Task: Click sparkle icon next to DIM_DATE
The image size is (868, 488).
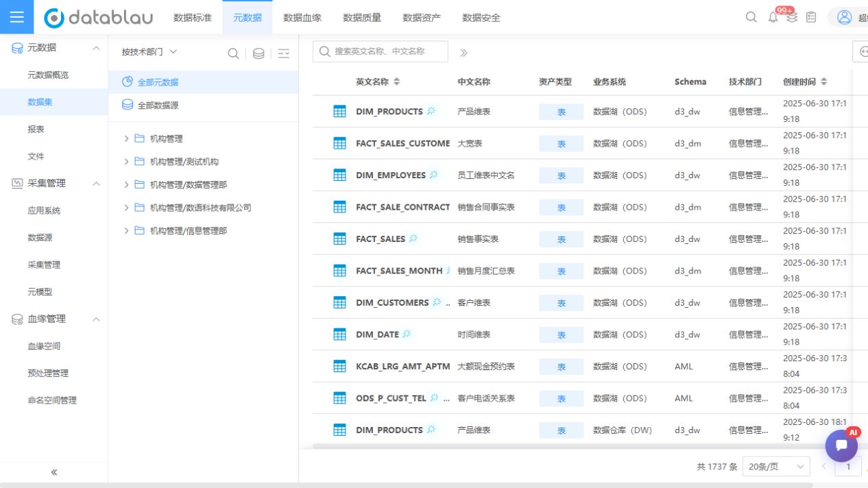Action: 407,334
